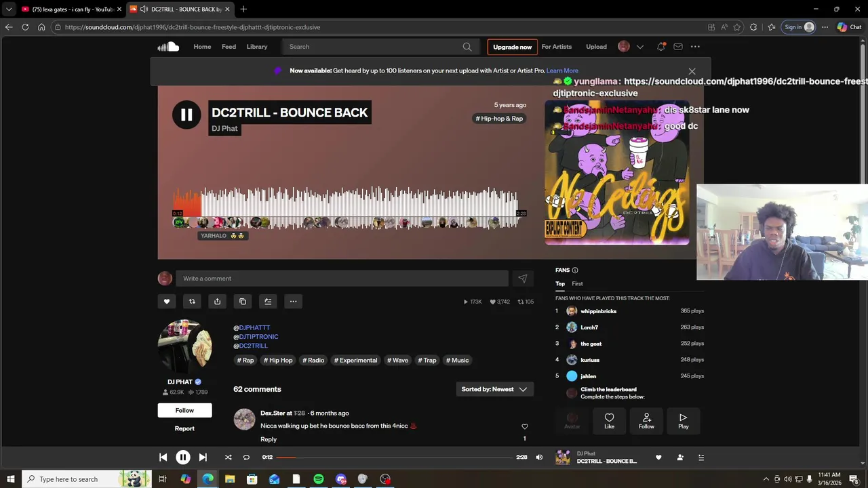Open the Learn More link in the banner

[562, 70]
